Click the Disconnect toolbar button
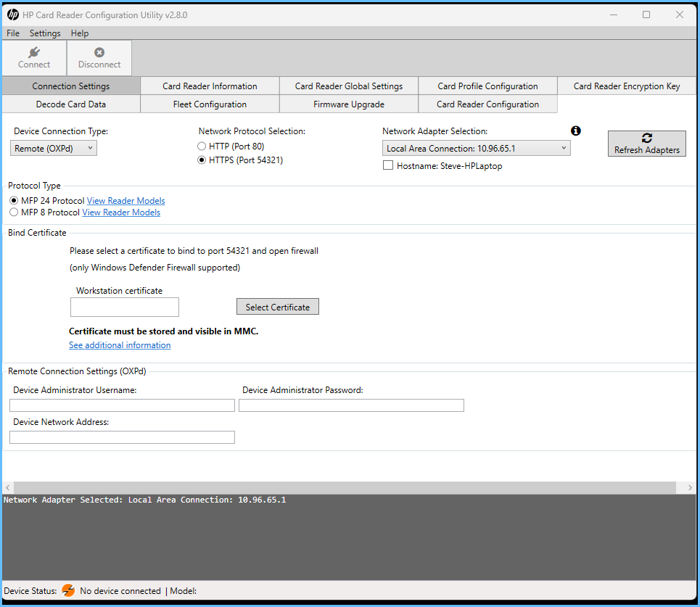Viewport: 700px width, 607px height. [x=99, y=58]
